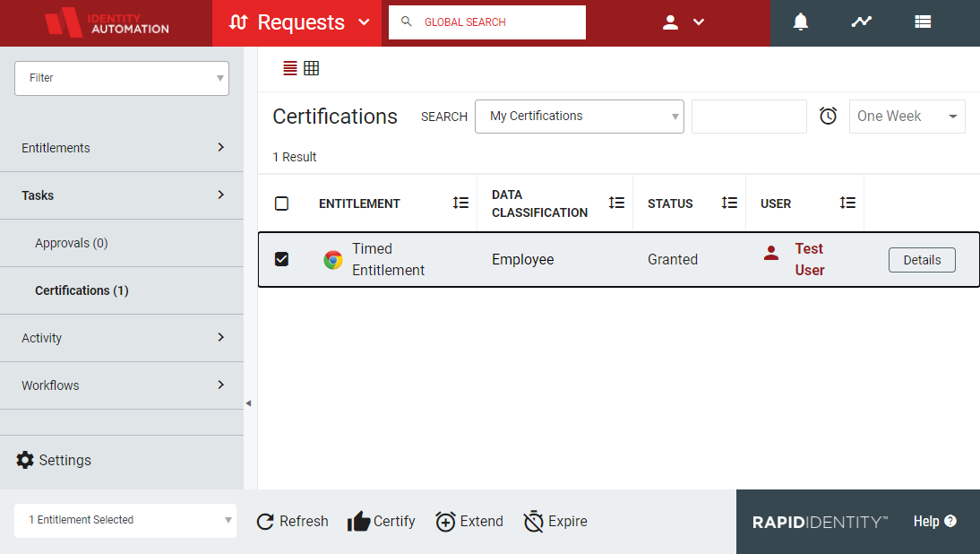Click the DATA CLASSIFICATION header label
This screenshot has height=554, width=980.
click(x=539, y=203)
